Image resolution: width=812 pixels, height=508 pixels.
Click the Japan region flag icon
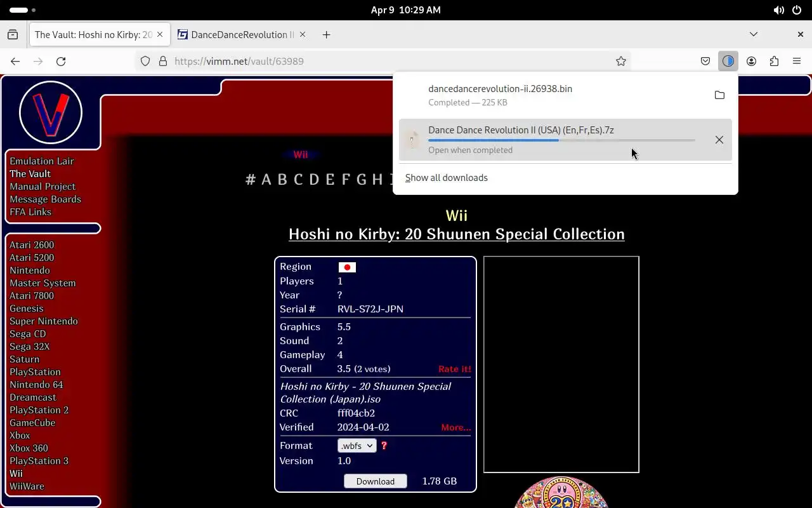tap(347, 267)
